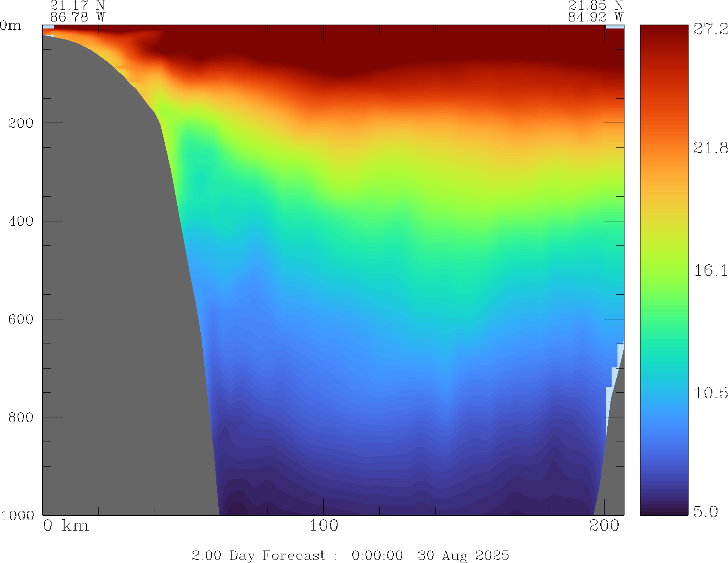Click the 21.8 colorbar label

coord(710,148)
